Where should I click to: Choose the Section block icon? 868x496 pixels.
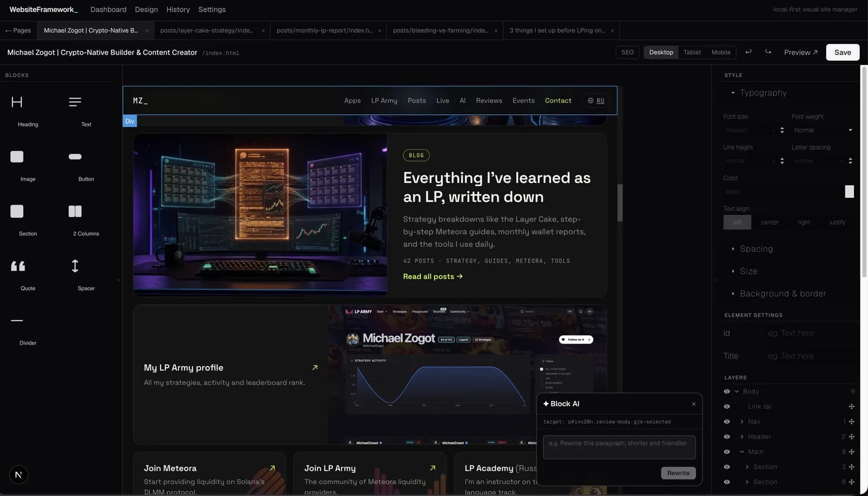17,211
